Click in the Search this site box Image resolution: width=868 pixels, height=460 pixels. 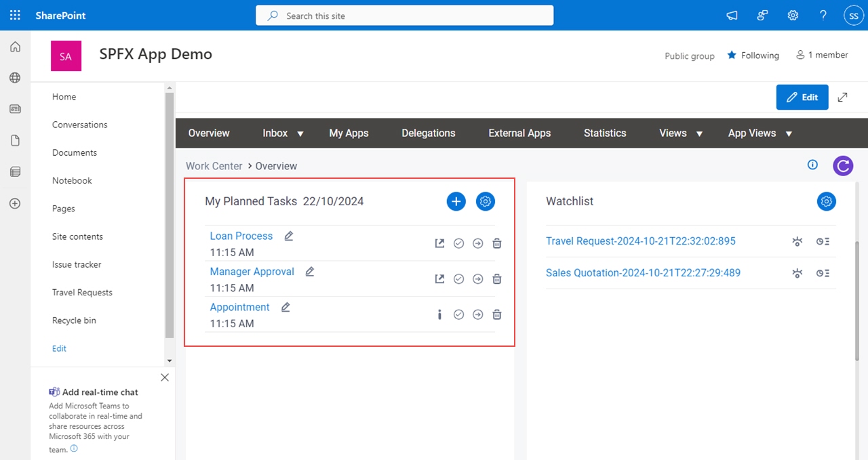coord(404,15)
